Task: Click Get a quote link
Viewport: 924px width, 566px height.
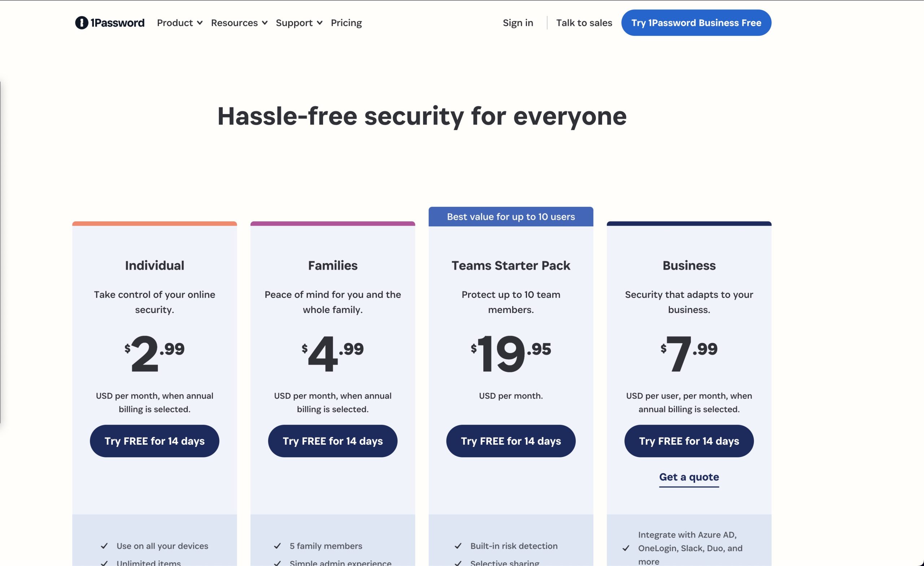Action: pyautogui.click(x=689, y=477)
